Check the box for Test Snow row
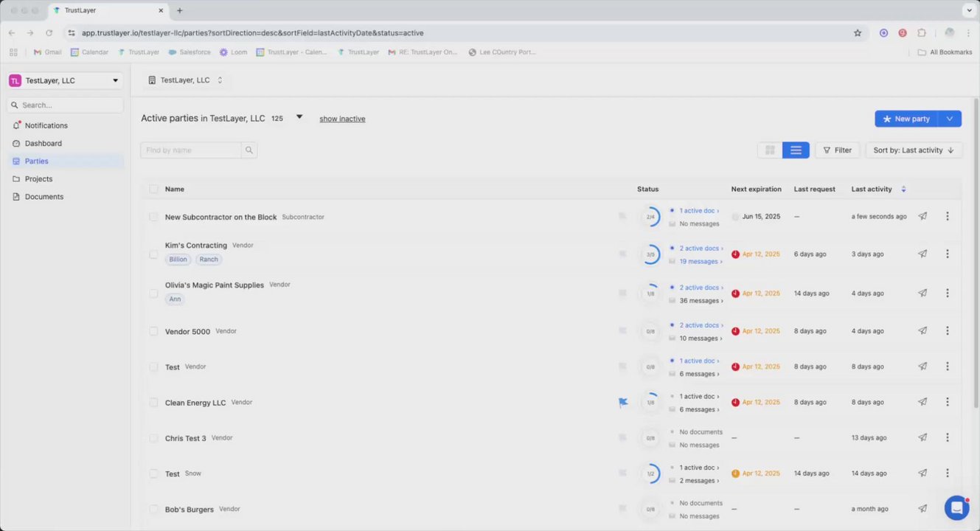Screen dimensions: 980x531 (153, 473)
